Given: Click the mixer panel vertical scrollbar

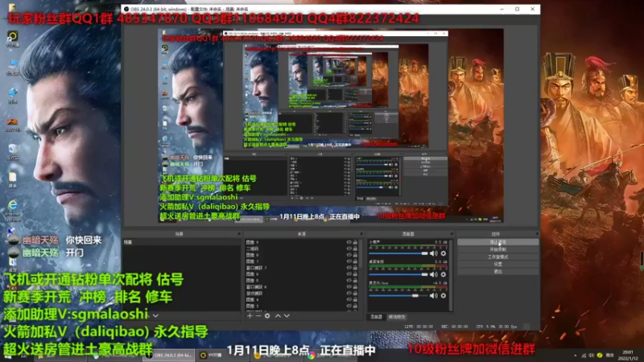Looking at the screenshot, I should click(x=451, y=275).
